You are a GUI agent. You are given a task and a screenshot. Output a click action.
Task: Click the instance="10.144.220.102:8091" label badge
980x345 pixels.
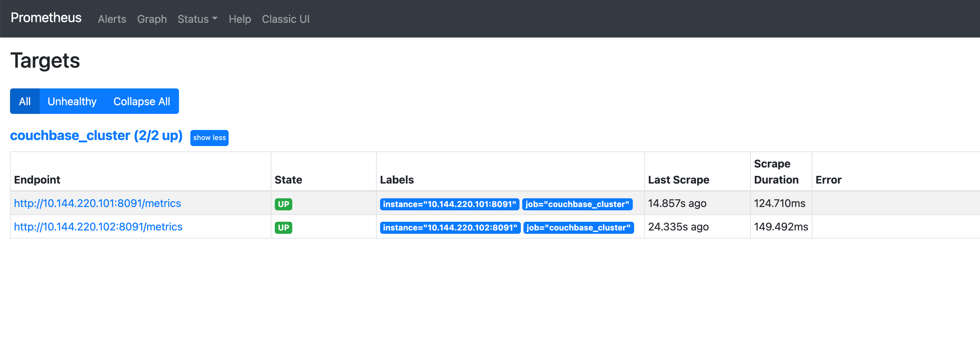pyautogui.click(x=450, y=227)
